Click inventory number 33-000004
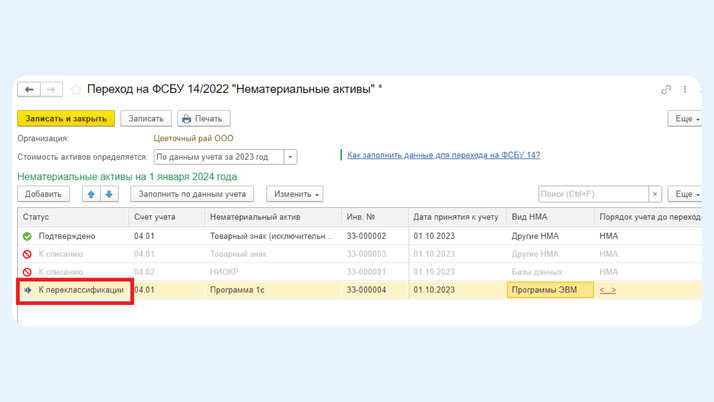This screenshot has width=714, height=402. [x=366, y=290]
